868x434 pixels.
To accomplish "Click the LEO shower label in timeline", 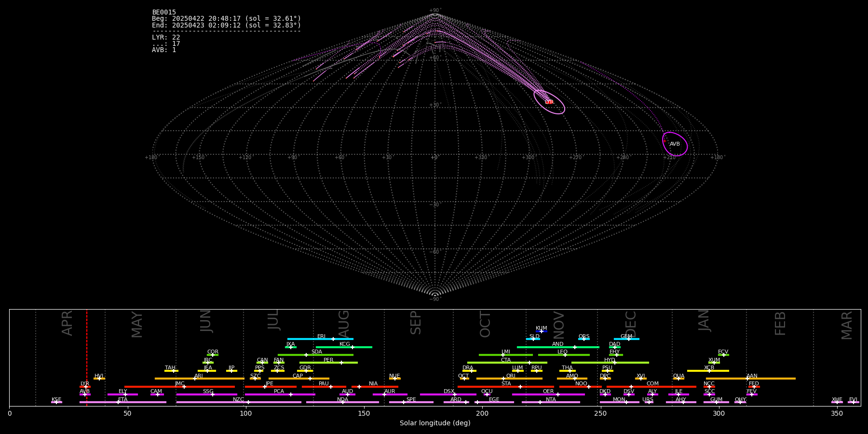I will pos(562,352).
